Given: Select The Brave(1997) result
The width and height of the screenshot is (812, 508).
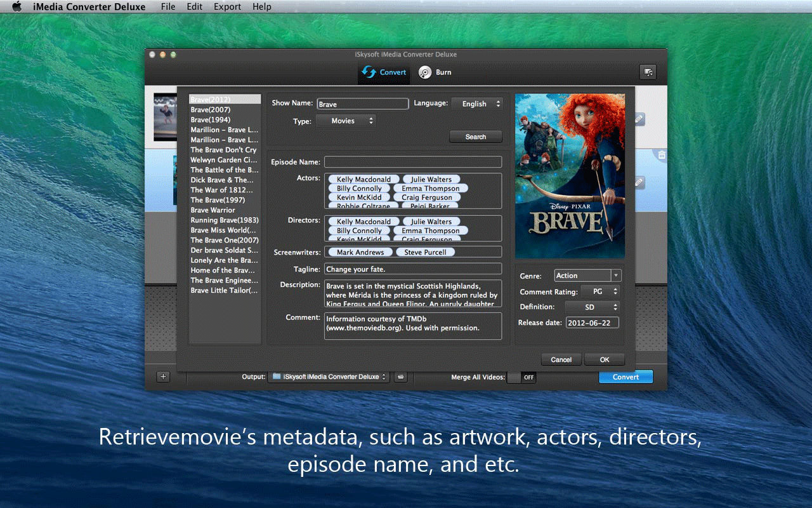Looking at the screenshot, I should click(x=225, y=200).
